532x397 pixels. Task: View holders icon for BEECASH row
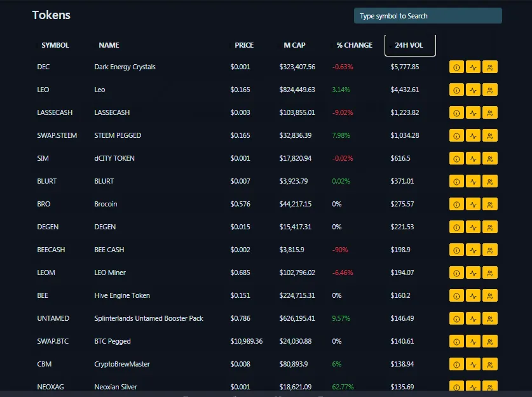click(x=490, y=250)
